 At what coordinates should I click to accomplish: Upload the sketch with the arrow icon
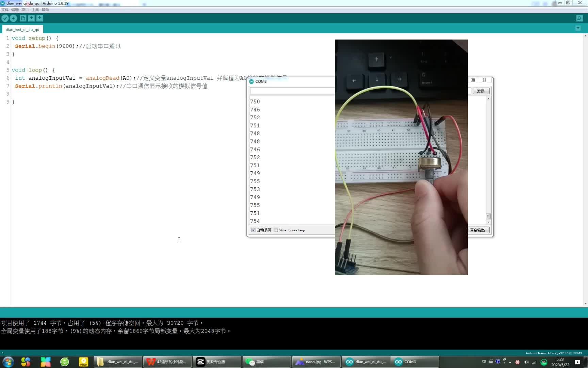[x=14, y=18]
